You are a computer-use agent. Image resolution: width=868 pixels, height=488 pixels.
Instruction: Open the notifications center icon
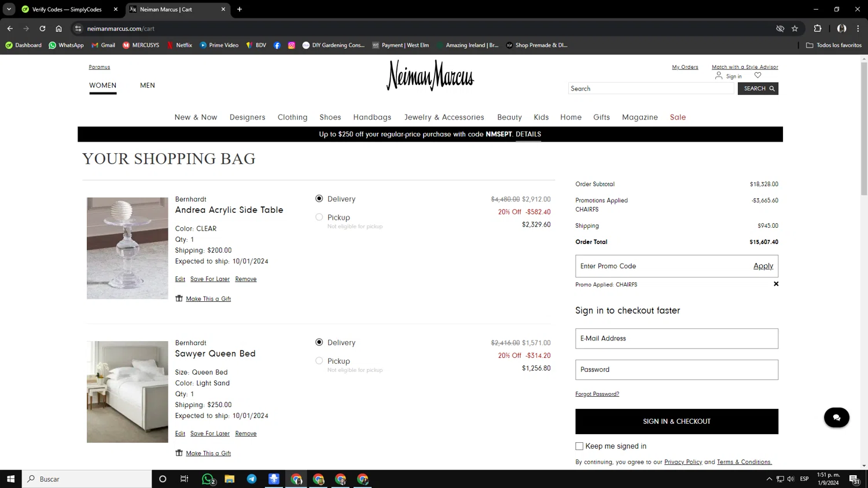(854, 479)
